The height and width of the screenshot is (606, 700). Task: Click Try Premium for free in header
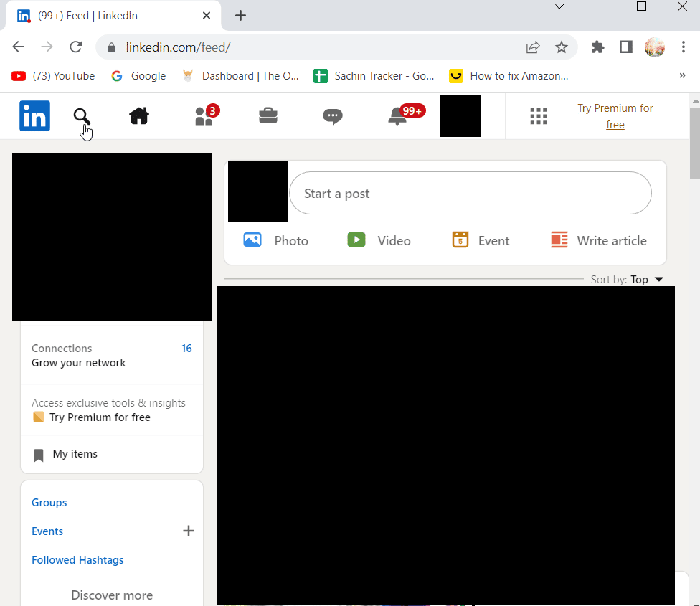pyautogui.click(x=615, y=116)
